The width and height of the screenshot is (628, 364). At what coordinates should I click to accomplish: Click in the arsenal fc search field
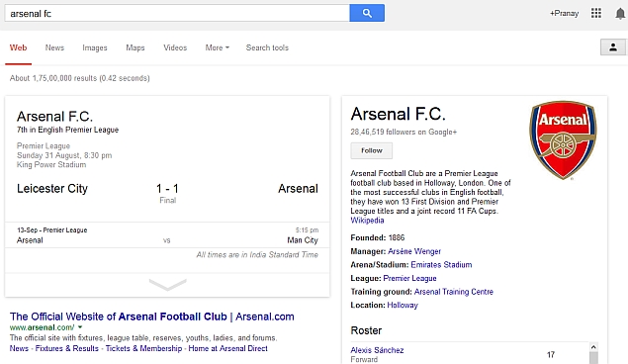pos(177,13)
